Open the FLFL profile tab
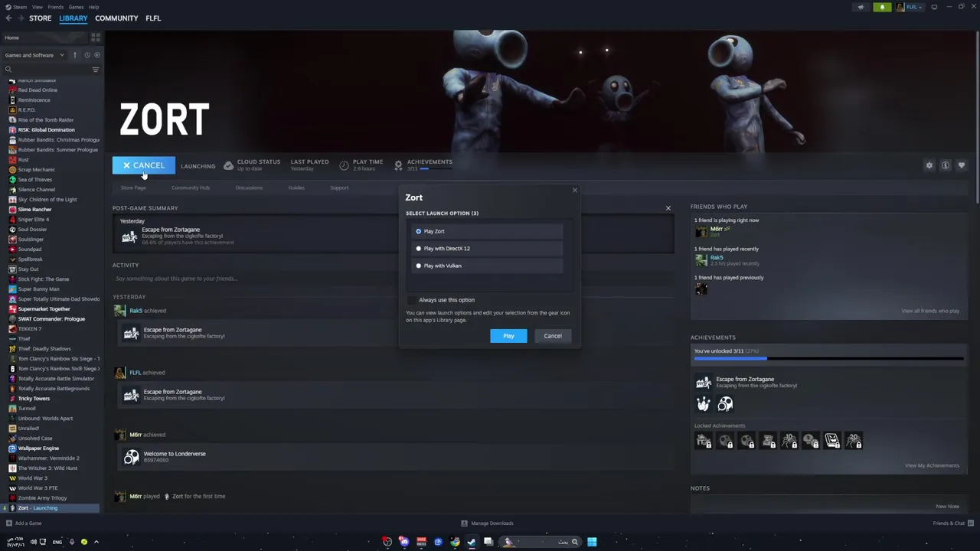980x551 pixels. (153, 18)
